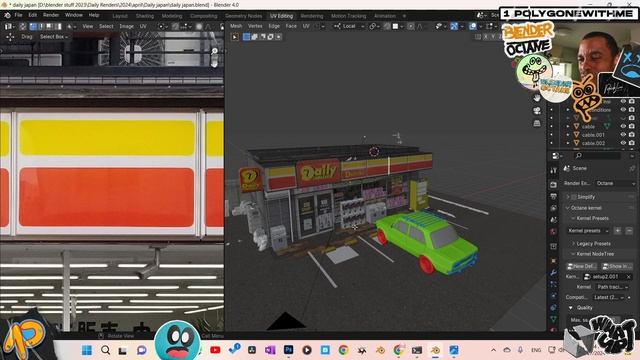
Task: Open UV editor's Image menu
Action: point(127,26)
